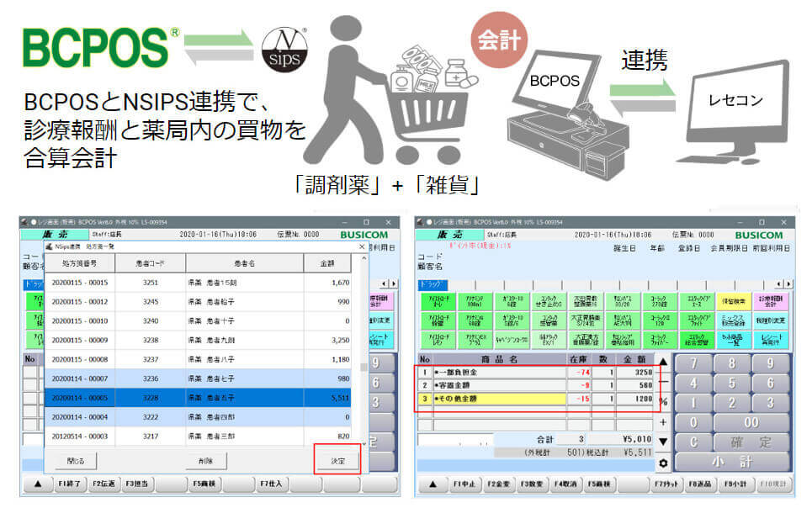Close the NSIPS prescription list dialog with X

[x=363, y=246]
